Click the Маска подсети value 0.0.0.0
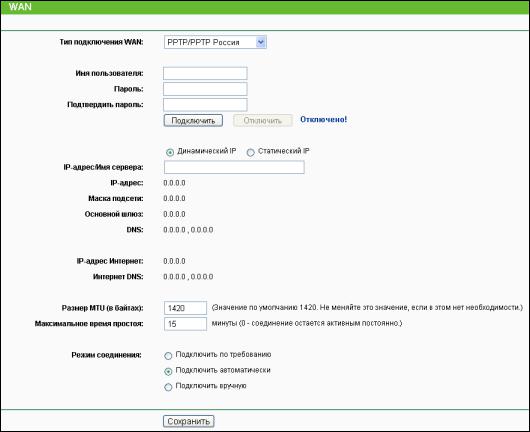530x432 pixels. pyautogui.click(x=174, y=198)
